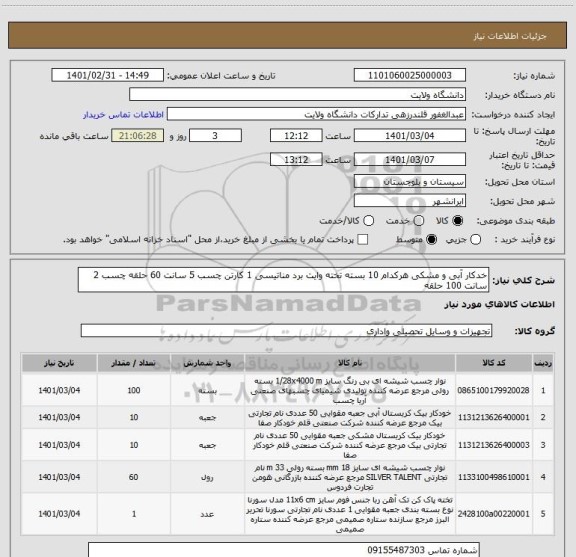Click the price validity date 1401/03/07 field
Viewport: 576px width, 557px height.
pos(410,159)
